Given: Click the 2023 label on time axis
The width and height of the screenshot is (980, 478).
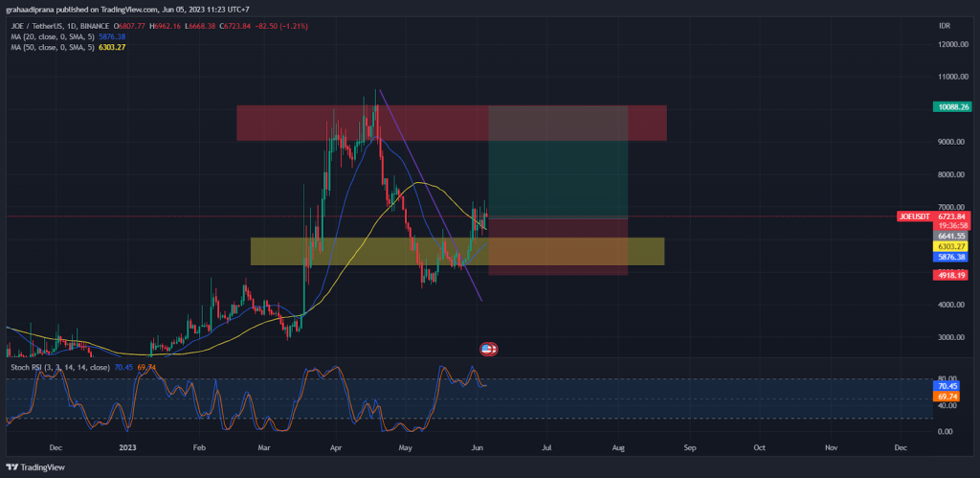Looking at the screenshot, I should click(x=127, y=448).
